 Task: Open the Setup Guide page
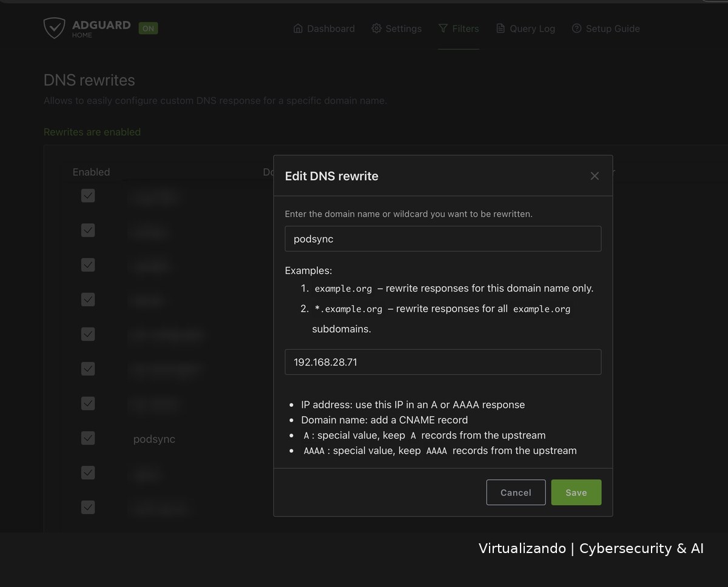pos(605,29)
